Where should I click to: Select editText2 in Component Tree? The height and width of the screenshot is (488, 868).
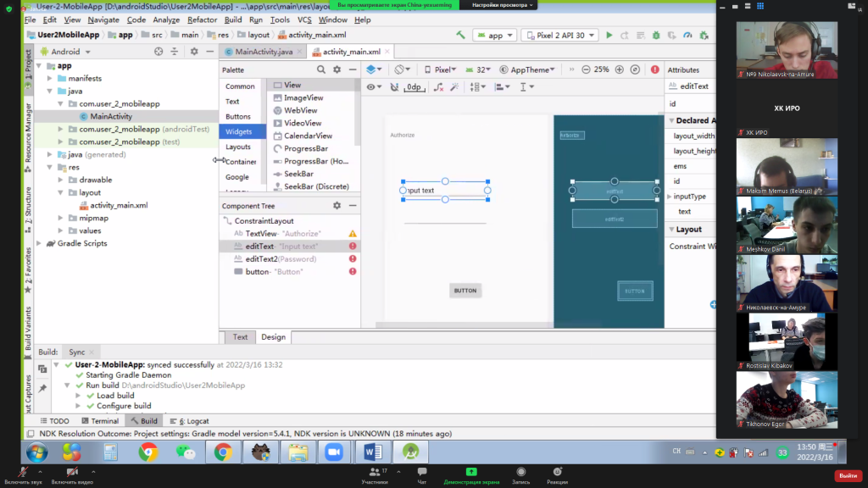(281, 259)
